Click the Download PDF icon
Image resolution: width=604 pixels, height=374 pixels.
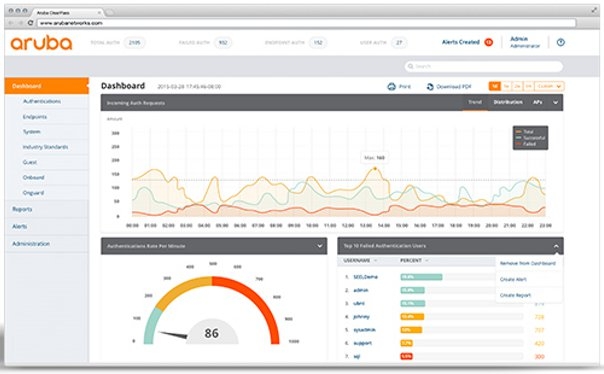[x=430, y=87]
